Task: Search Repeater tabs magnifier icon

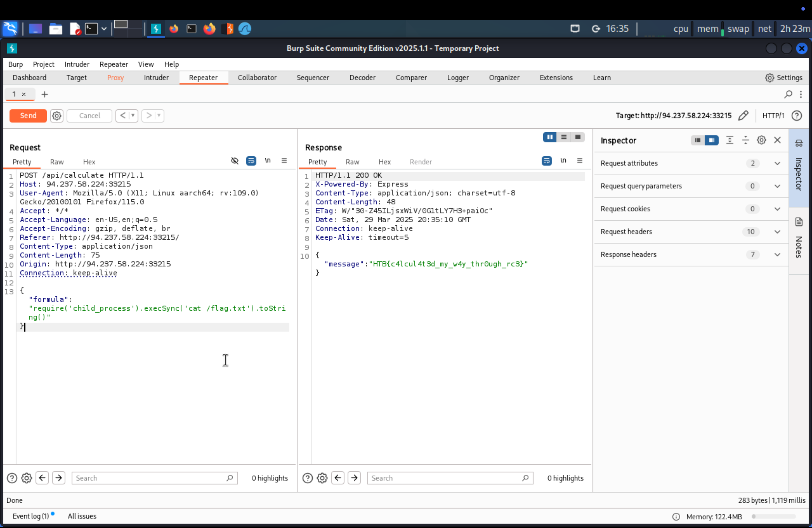Action: tap(788, 94)
